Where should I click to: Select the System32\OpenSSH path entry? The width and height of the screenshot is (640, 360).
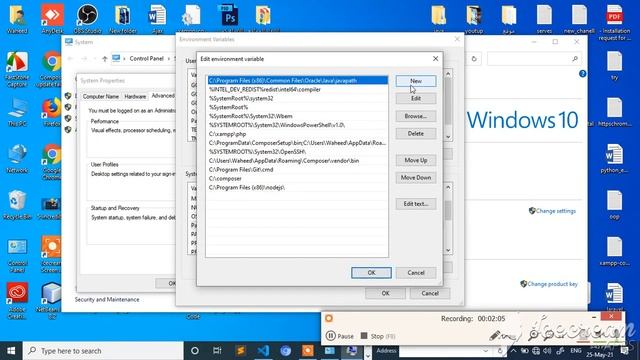click(297, 152)
